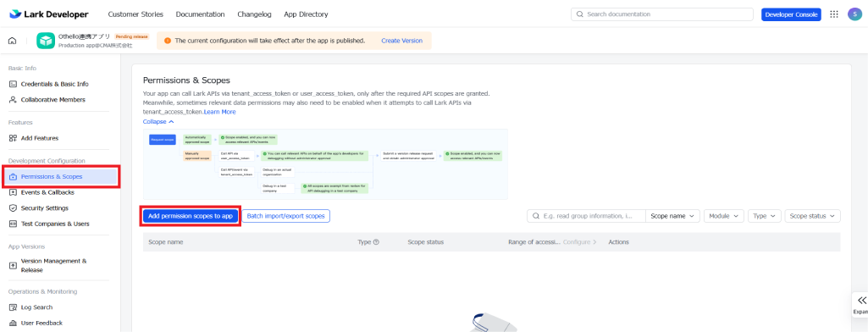Open the Type filter dropdown
The image size is (868, 332).
(765, 216)
